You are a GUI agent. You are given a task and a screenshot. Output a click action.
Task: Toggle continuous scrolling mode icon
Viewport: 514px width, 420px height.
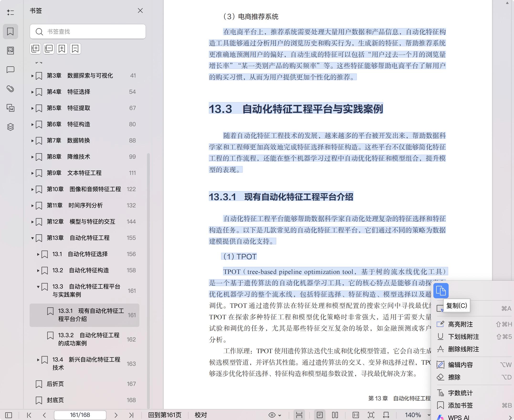coord(299,415)
